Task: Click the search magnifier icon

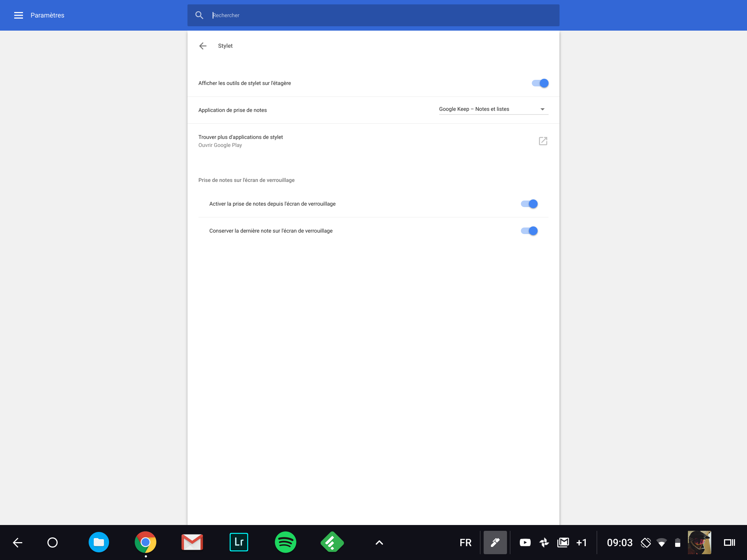Action: 199,15
